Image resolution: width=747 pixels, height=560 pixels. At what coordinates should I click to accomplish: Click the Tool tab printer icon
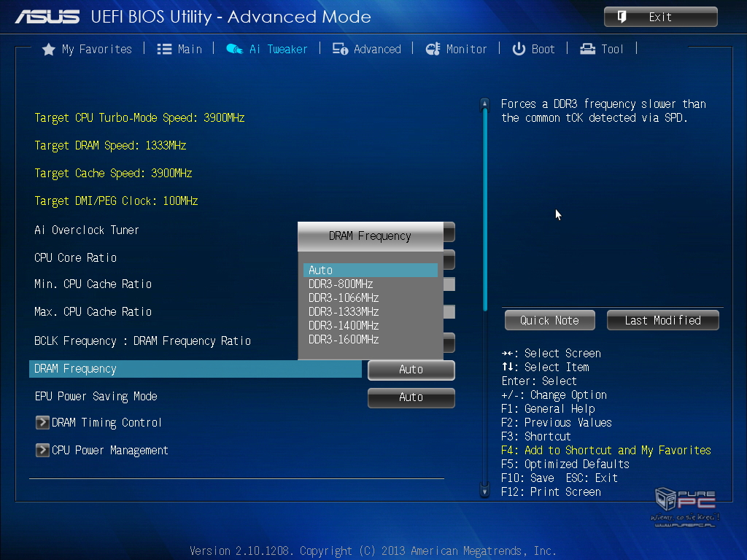click(587, 50)
